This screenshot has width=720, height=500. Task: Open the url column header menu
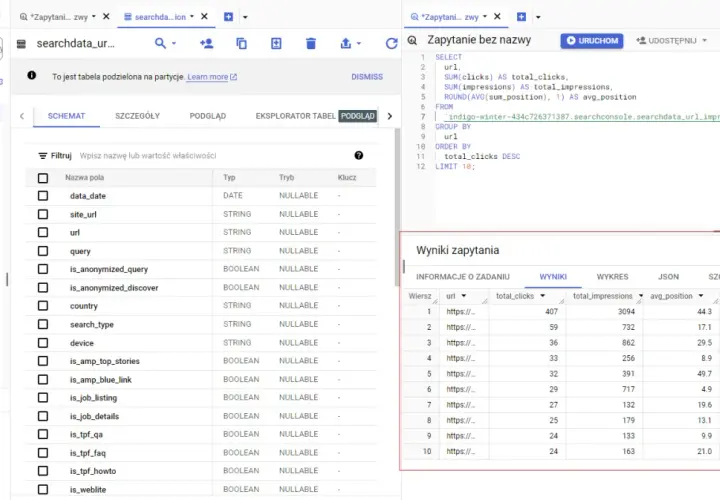[464, 296]
